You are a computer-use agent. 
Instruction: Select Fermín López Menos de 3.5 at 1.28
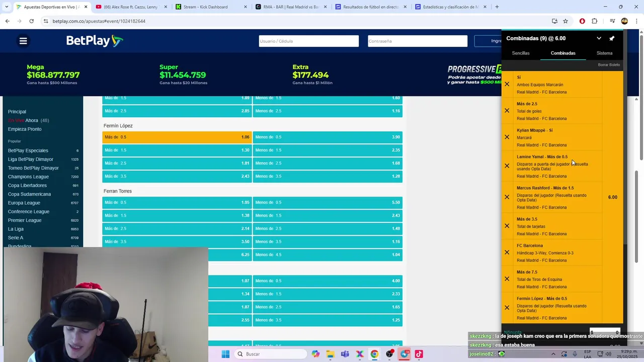328,176
